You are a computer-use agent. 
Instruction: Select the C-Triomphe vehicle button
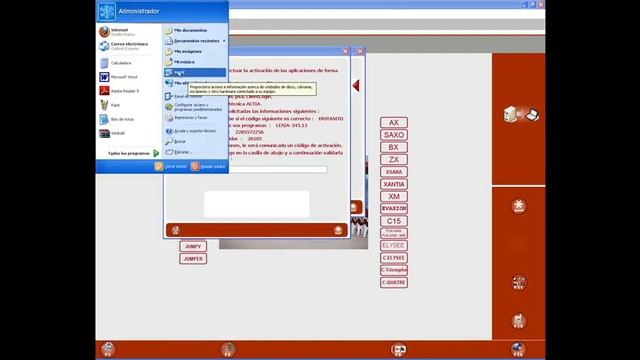point(393,270)
